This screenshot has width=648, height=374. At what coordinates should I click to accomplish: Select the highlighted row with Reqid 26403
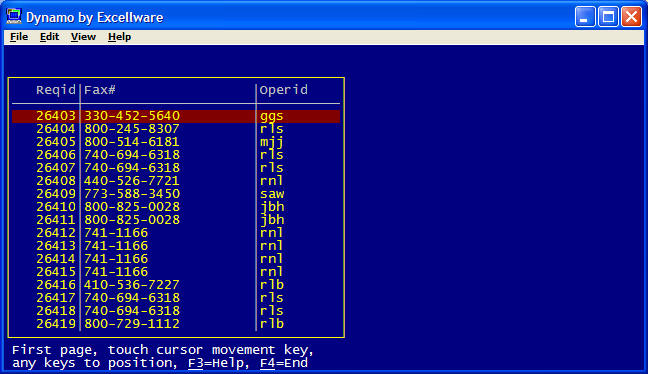[176, 116]
